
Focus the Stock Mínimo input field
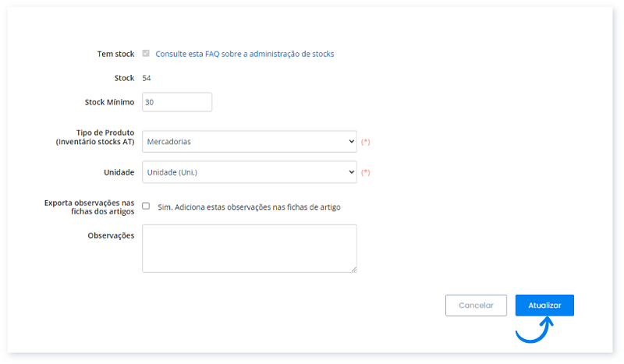coord(177,102)
